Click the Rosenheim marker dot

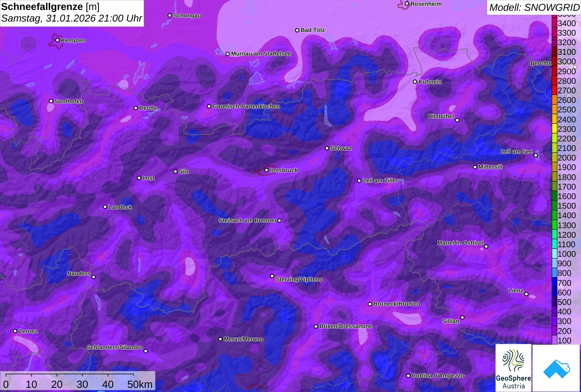tap(407, 4)
